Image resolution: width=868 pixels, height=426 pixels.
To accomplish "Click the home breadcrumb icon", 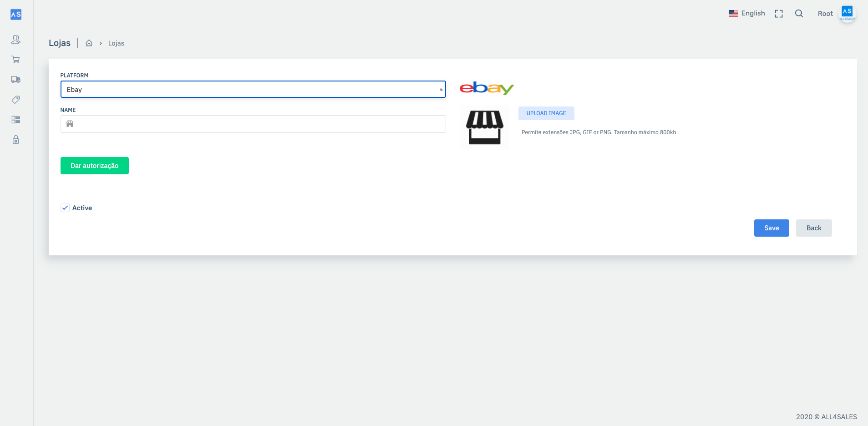I will click(89, 43).
